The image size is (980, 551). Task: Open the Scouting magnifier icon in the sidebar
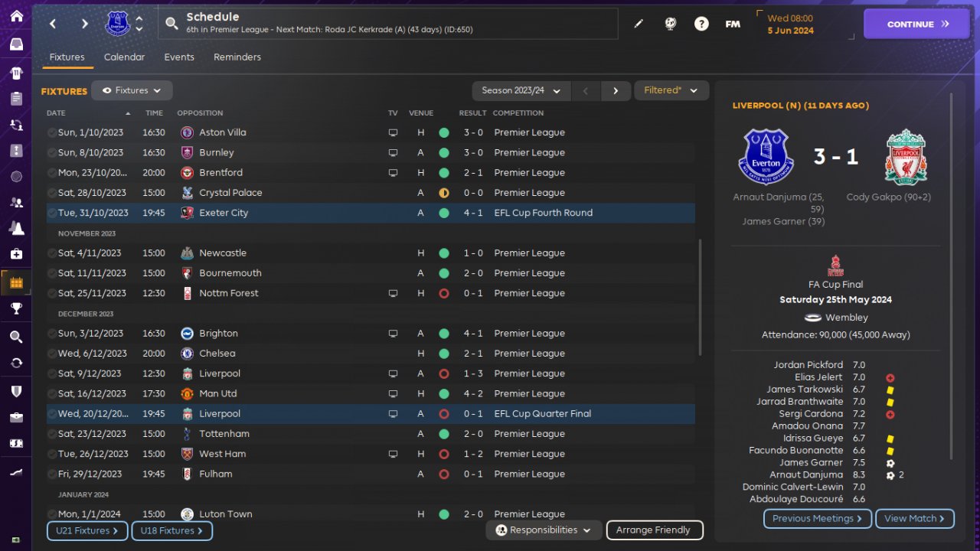point(16,337)
